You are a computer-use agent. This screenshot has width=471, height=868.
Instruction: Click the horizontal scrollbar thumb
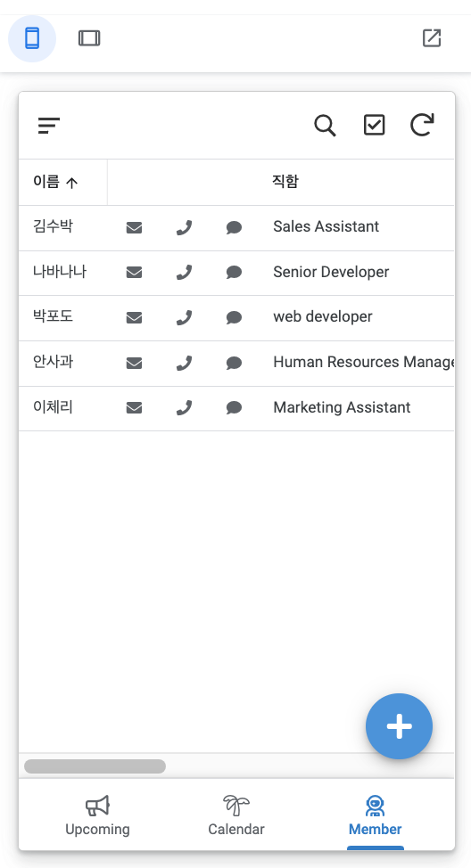point(95,766)
